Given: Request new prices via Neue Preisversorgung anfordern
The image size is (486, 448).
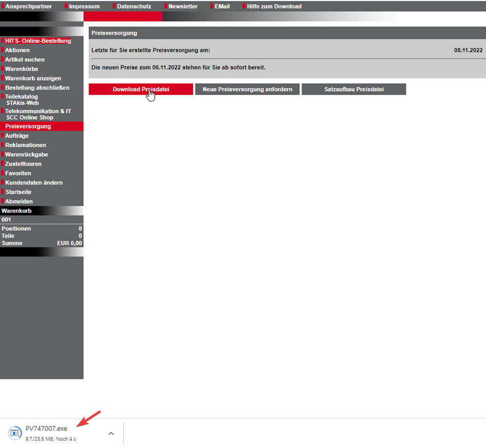Looking at the screenshot, I should coord(247,89).
